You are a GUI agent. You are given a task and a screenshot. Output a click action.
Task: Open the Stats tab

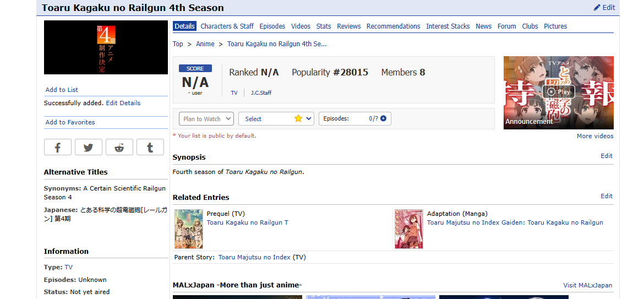coord(324,26)
